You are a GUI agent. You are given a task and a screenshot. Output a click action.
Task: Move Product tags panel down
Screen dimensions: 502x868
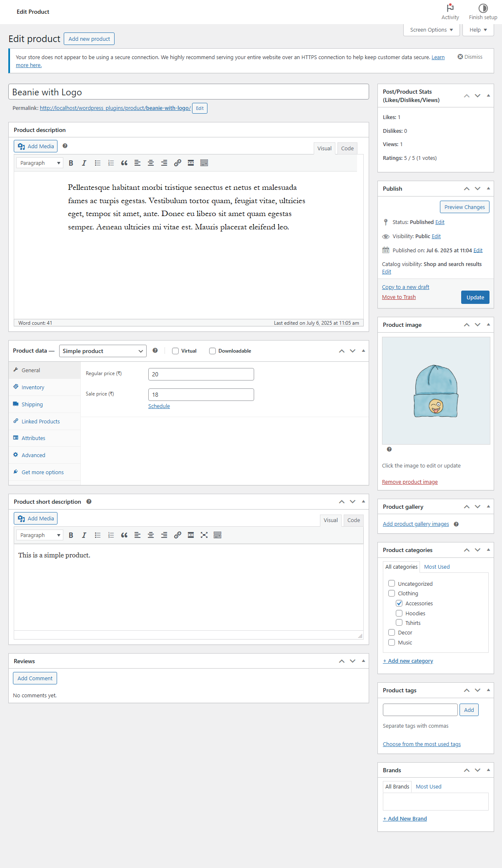[x=477, y=690]
